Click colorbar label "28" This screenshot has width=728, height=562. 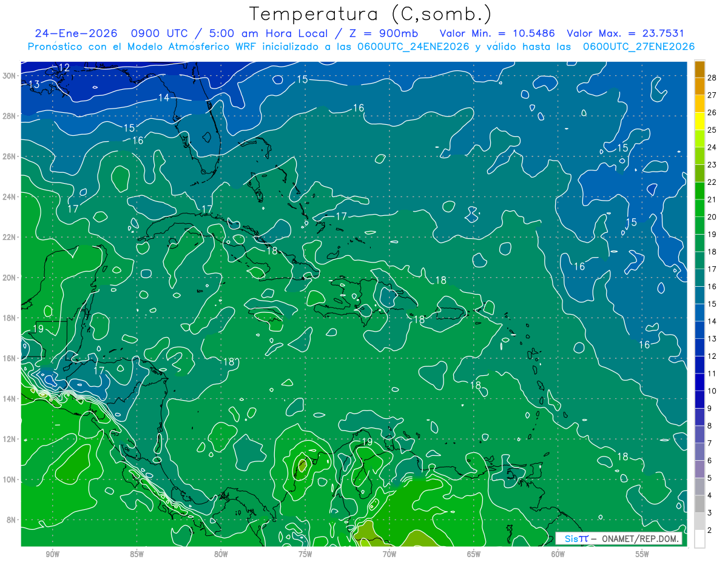pyautogui.click(x=712, y=78)
